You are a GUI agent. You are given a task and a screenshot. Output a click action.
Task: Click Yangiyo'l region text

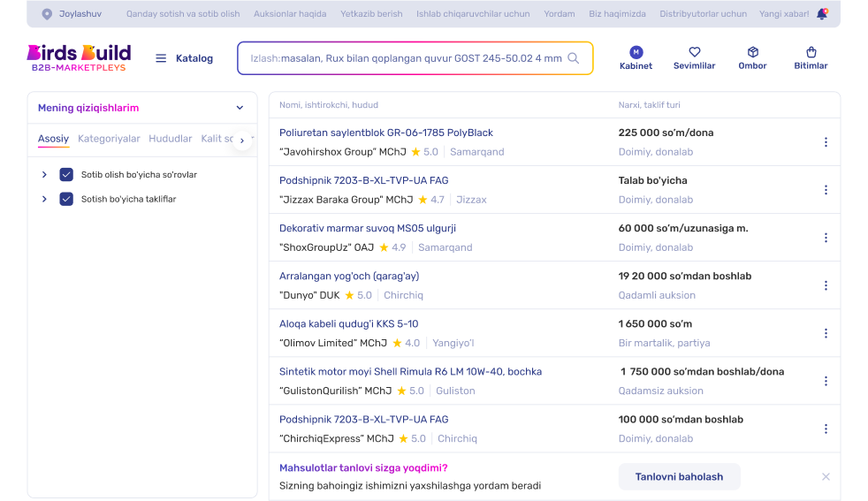453,343
